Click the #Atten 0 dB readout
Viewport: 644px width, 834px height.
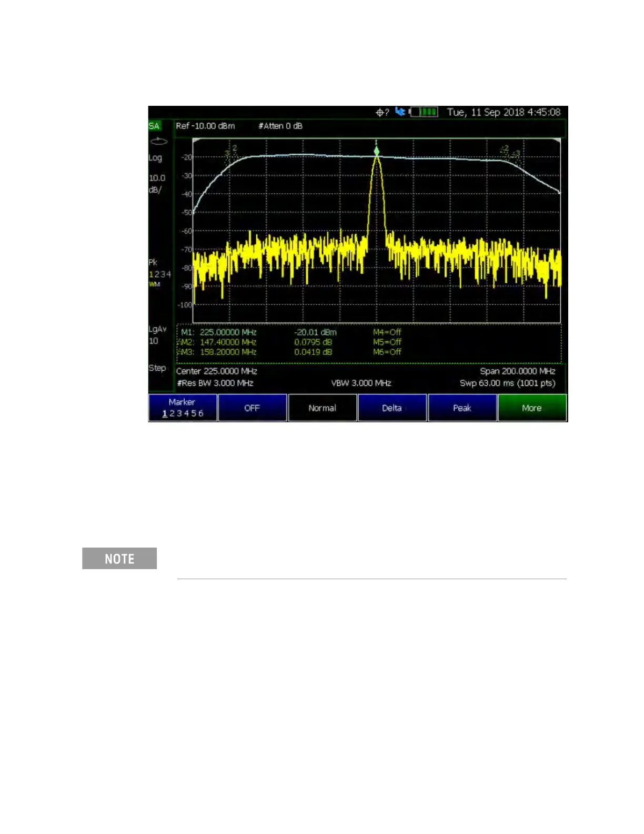tap(280, 126)
